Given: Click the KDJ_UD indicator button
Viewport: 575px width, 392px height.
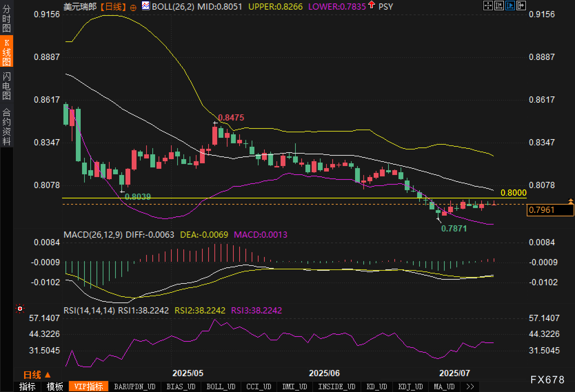Looking at the screenshot, I should coord(410,386).
